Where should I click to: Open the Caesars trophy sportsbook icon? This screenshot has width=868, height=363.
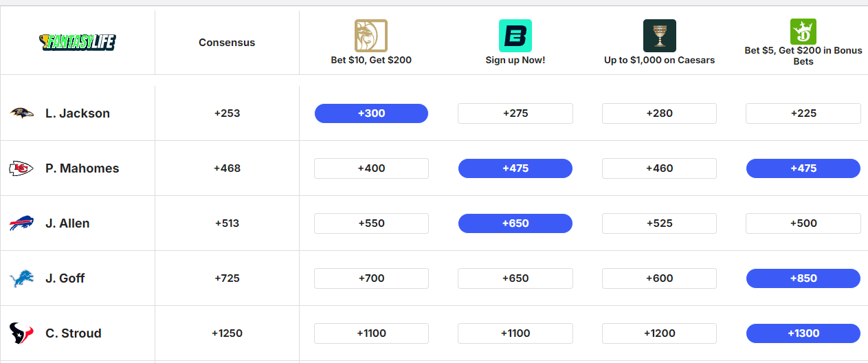point(660,36)
